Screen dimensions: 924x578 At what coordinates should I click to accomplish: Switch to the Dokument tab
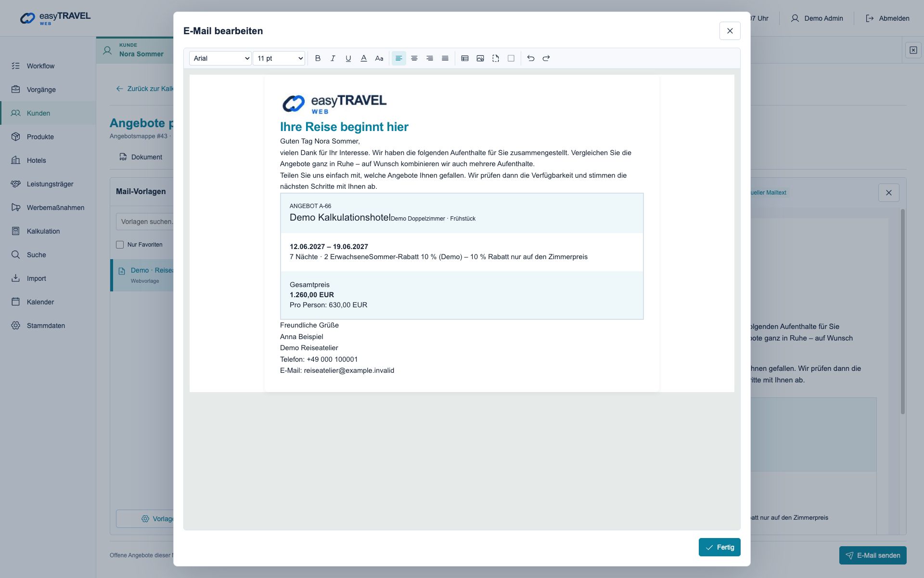pyautogui.click(x=141, y=157)
